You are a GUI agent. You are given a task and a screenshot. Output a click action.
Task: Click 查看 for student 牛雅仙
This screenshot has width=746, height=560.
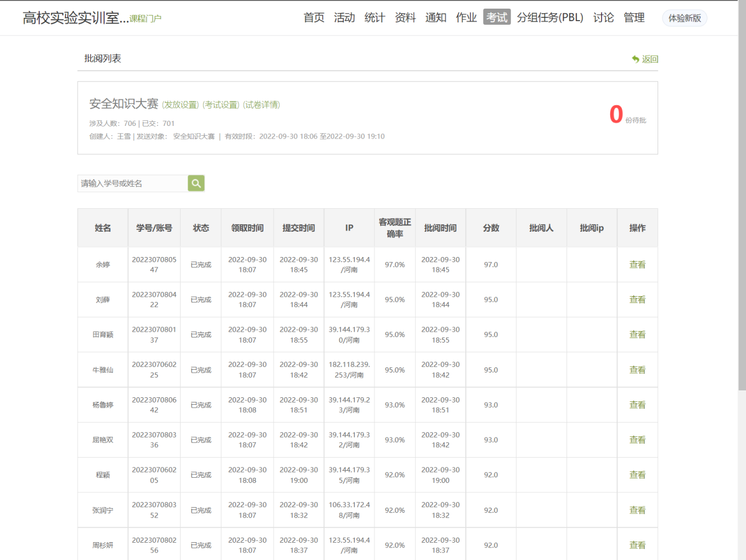(637, 370)
